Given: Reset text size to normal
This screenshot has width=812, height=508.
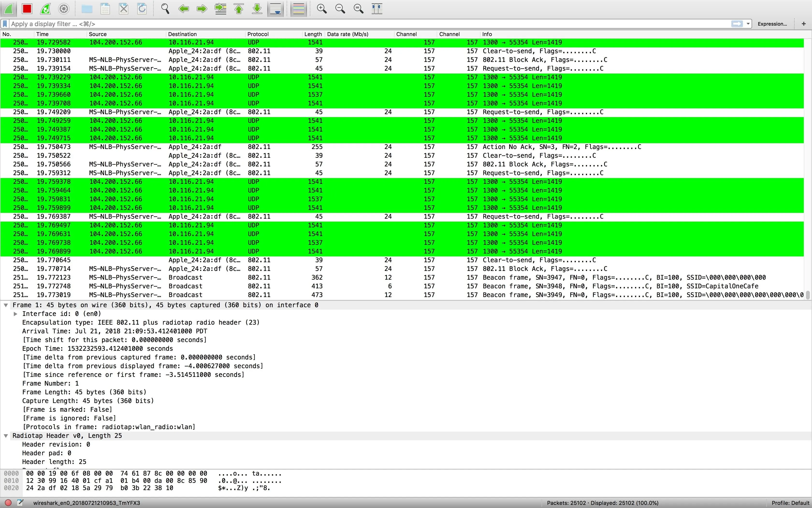Looking at the screenshot, I should coord(359,9).
